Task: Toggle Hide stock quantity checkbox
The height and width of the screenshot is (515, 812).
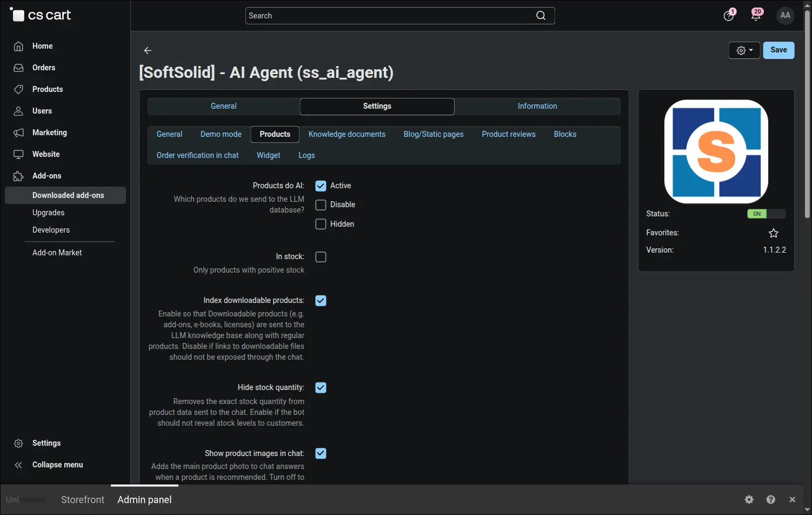Action: pyautogui.click(x=321, y=388)
